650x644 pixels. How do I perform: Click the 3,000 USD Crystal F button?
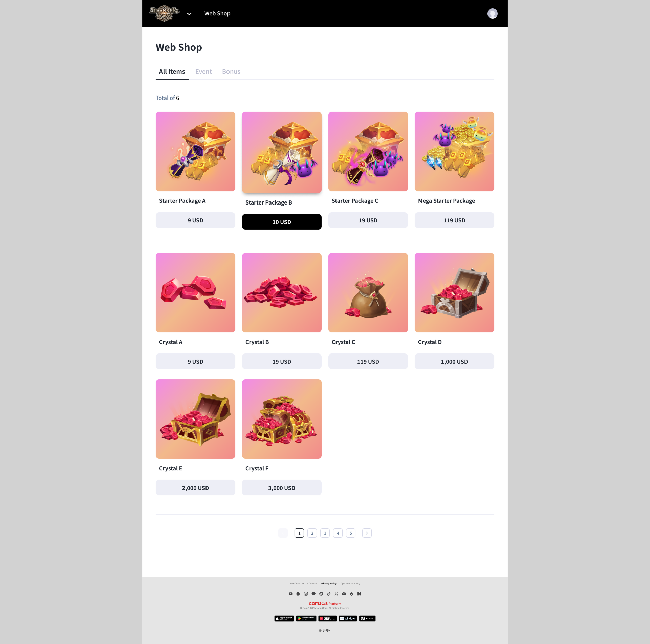pos(282,488)
